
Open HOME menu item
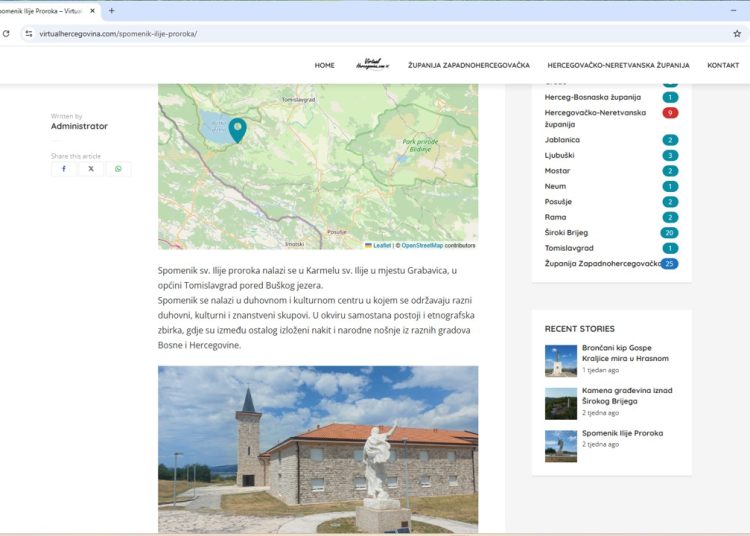click(324, 65)
